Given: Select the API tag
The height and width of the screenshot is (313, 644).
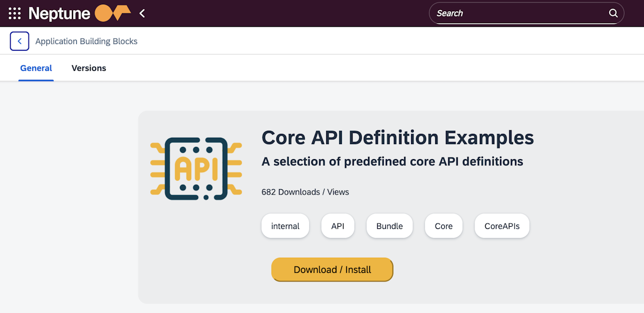Looking at the screenshot, I should click(338, 226).
